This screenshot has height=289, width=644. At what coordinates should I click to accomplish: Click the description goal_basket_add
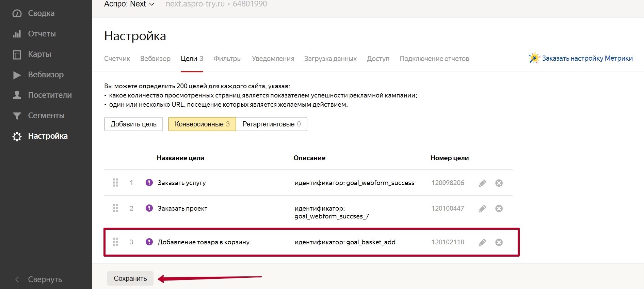pos(371,242)
